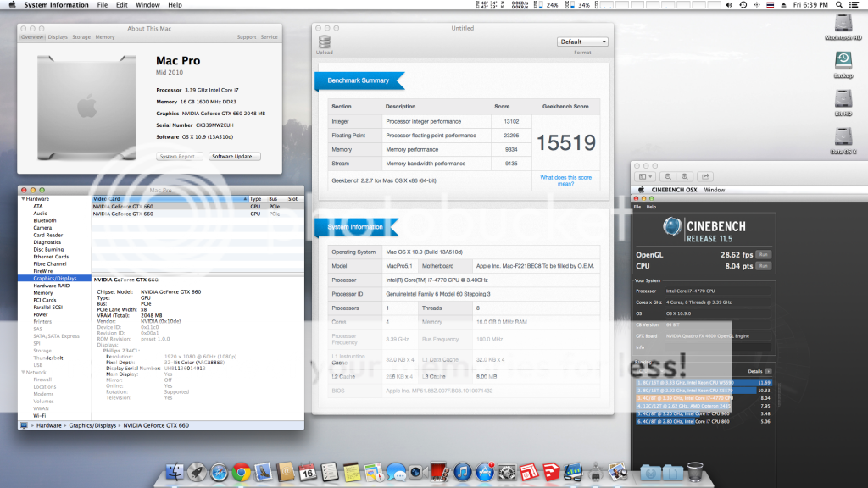Screen dimensions: 868x488
Task: Click the Spotlight search magnifier icon
Action: (839, 5)
